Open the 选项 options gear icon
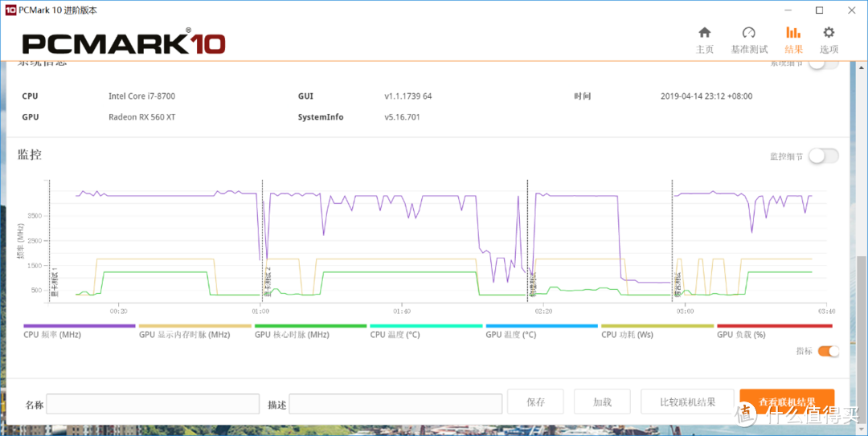This screenshot has width=868, height=436. [x=829, y=33]
